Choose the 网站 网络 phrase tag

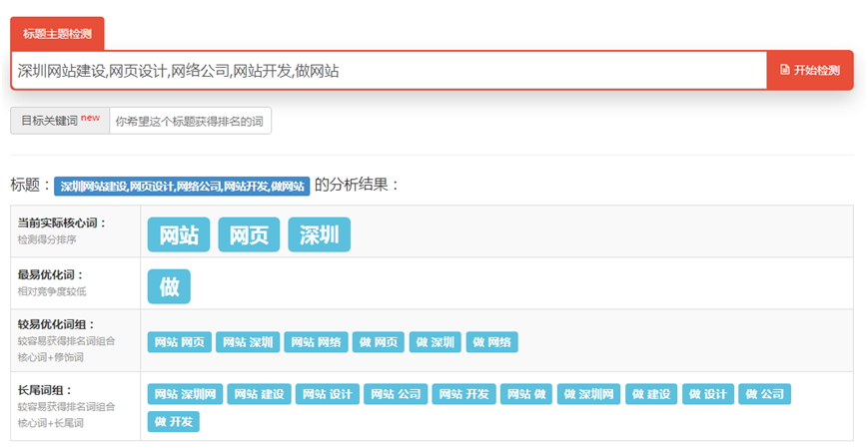coord(316,342)
